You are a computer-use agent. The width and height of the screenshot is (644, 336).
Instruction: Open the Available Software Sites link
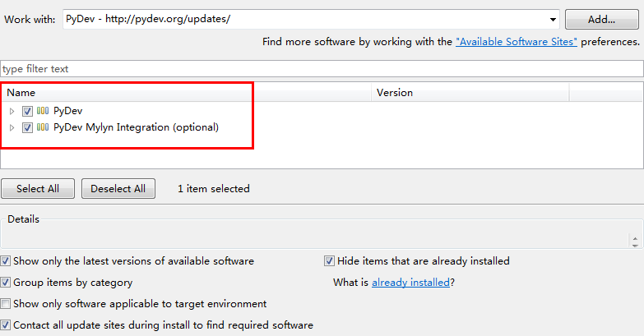pos(517,42)
